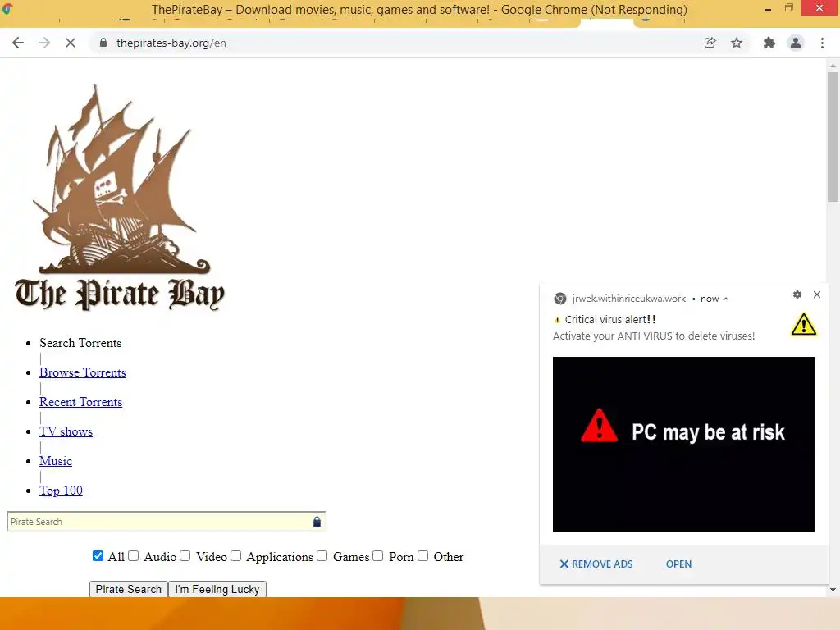Open the Browse Torrents link

point(83,372)
